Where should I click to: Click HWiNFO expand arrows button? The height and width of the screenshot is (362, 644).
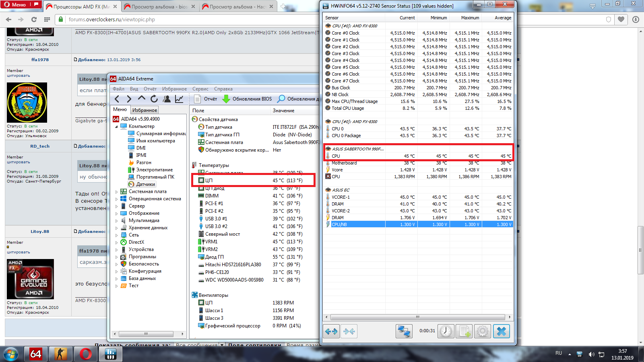tap(331, 331)
